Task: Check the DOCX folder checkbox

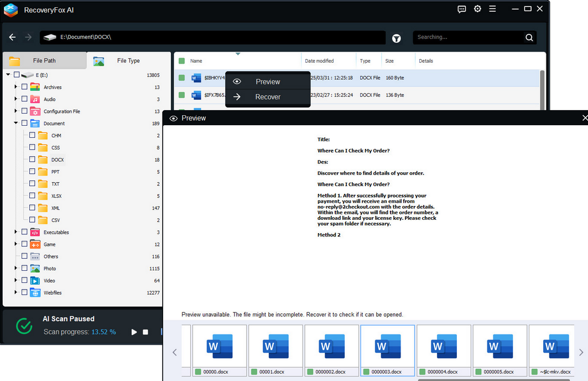Action: [x=32, y=159]
